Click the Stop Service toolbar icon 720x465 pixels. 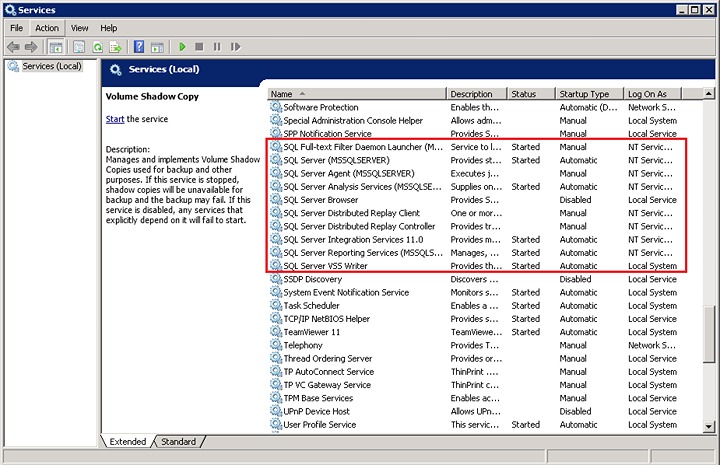(199, 47)
